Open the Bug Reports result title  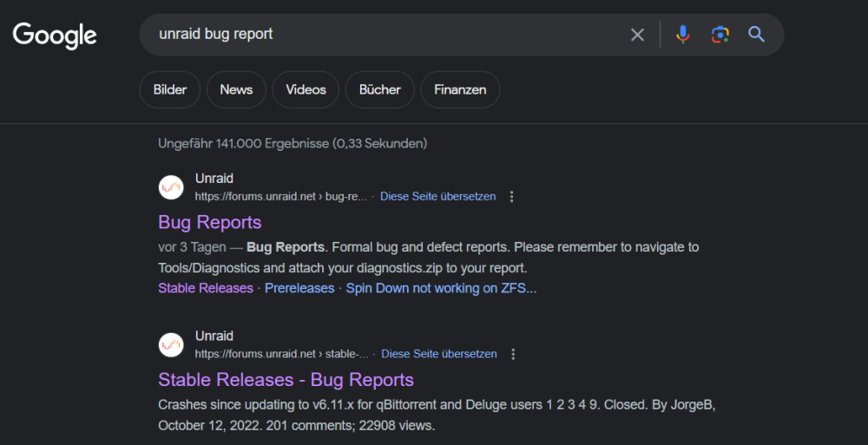point(210,222)
